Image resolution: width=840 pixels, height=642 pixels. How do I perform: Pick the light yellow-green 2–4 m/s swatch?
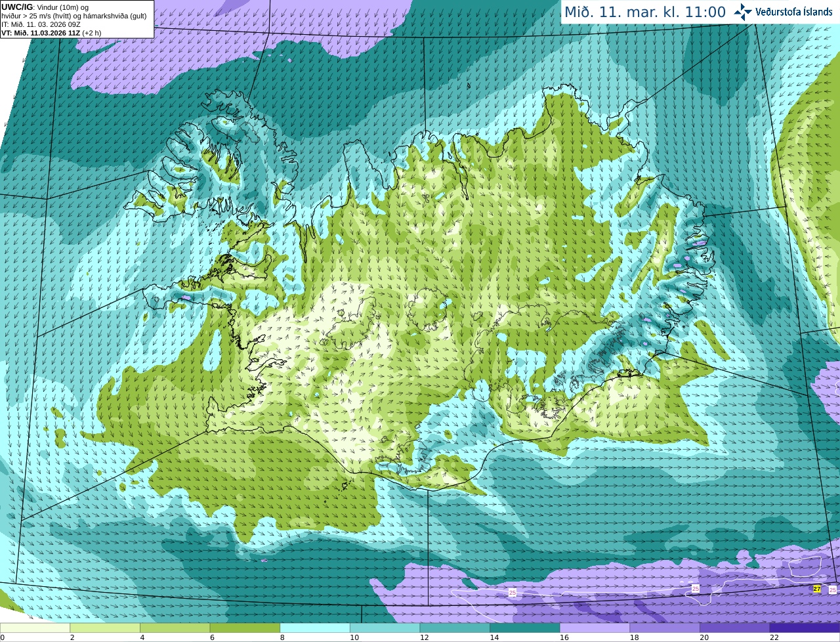[x=105, y=628]
